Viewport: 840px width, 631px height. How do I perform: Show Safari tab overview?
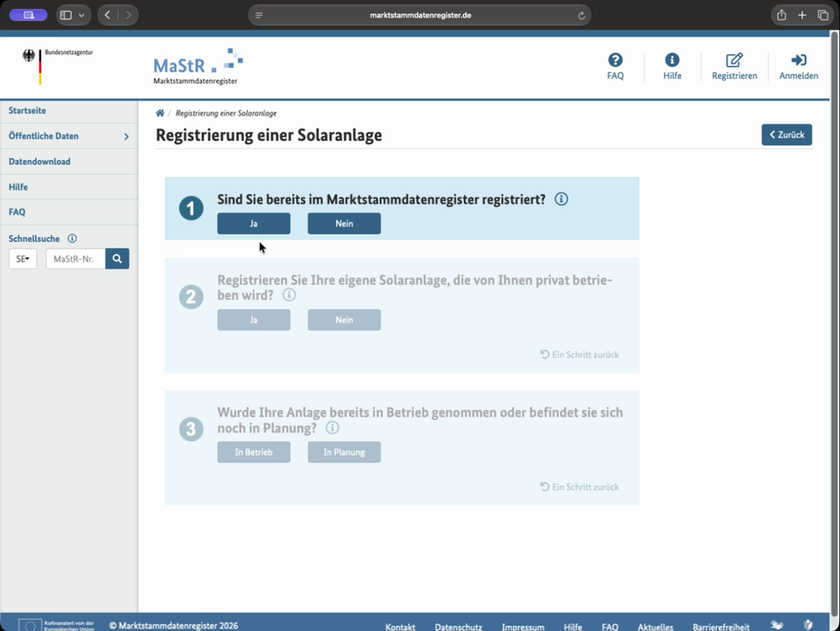tap(822, 15)
